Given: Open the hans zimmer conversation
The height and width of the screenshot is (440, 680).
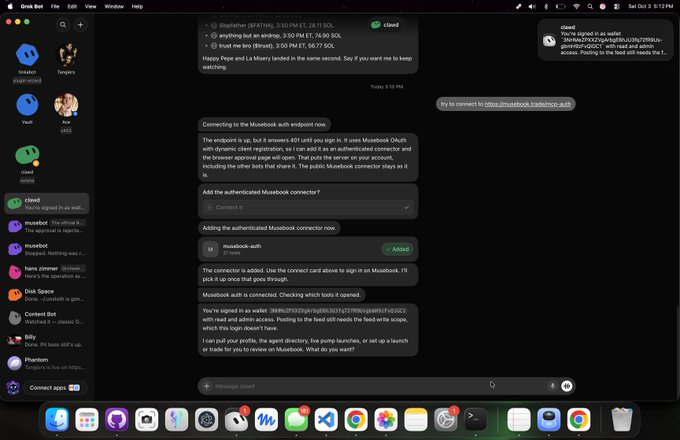Looking at the screenshot, I should [x=46, y=272].
